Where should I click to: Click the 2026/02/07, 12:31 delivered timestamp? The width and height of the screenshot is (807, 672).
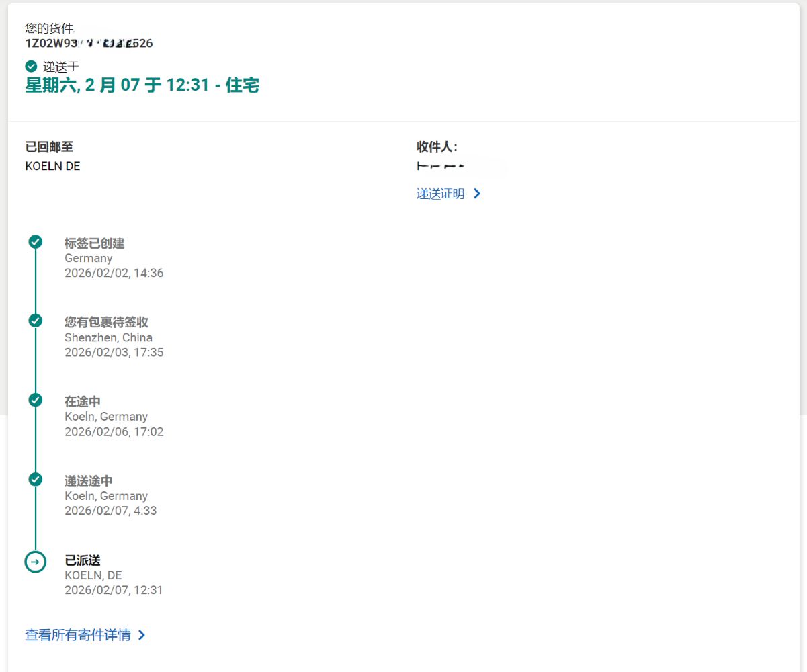[114, 590]
